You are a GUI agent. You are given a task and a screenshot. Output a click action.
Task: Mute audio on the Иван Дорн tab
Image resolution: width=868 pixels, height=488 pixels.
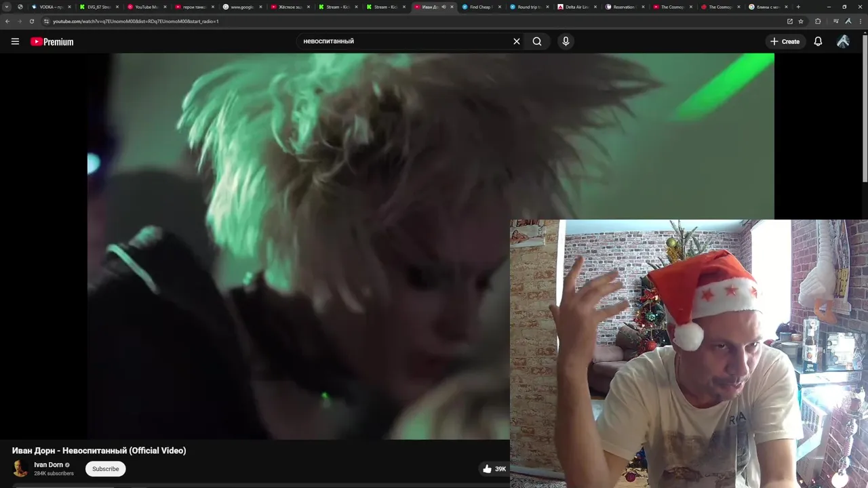[443, 7]
